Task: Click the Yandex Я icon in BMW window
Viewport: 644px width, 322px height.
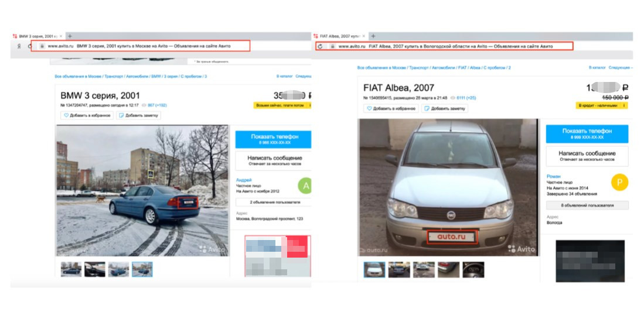Action: tap(19, 46)
